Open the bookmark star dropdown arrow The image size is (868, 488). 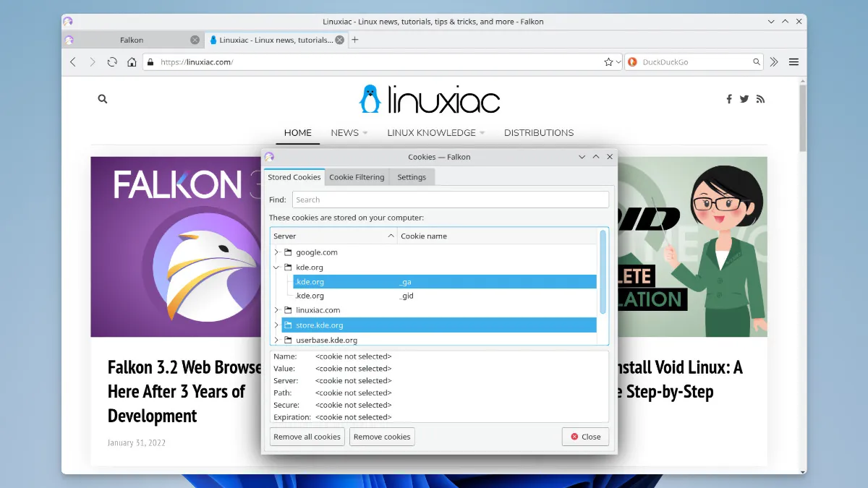pyautogui.click(x=618, y=62)
